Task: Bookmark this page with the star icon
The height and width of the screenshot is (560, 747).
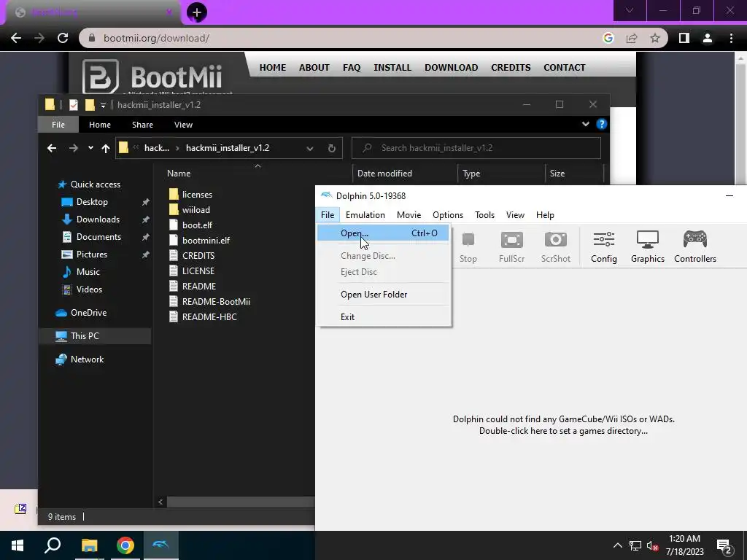Action: 655,38
